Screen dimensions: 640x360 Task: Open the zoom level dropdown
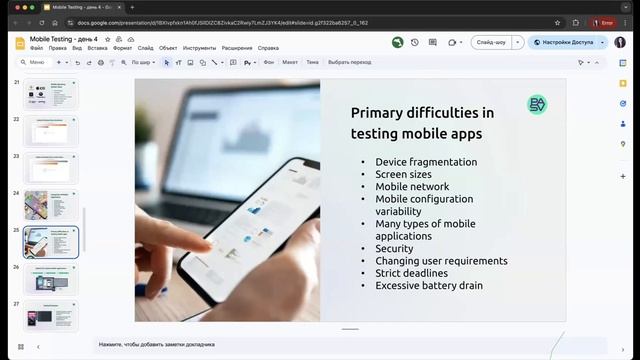click(x=143, y=62)
